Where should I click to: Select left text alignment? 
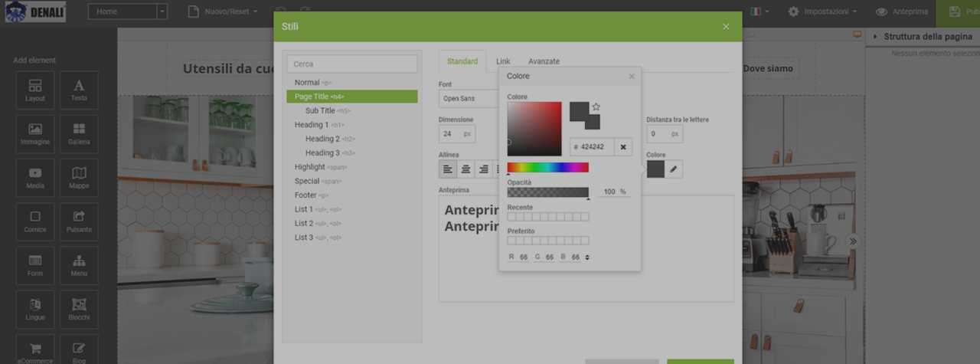(x=448, y=169)
